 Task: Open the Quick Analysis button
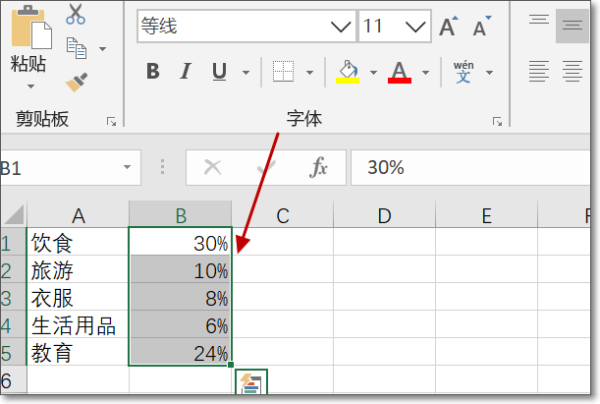click(x=251, y=382)
